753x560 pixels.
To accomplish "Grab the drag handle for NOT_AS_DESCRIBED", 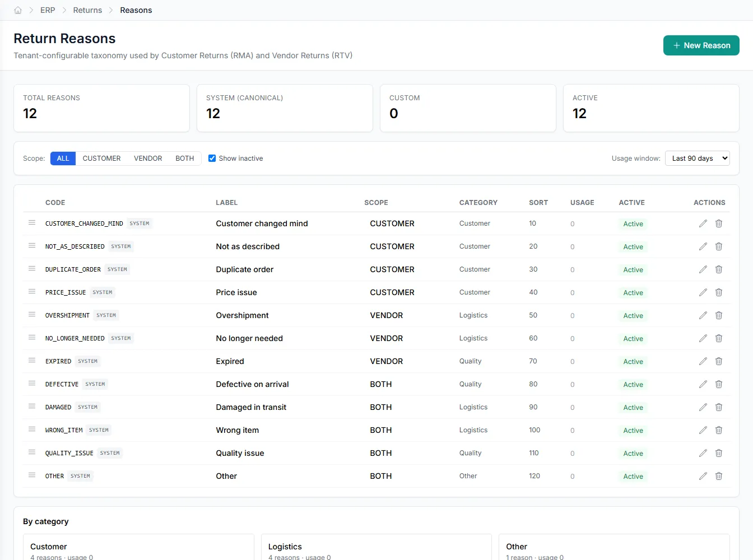I will click(x=32, y=246).
